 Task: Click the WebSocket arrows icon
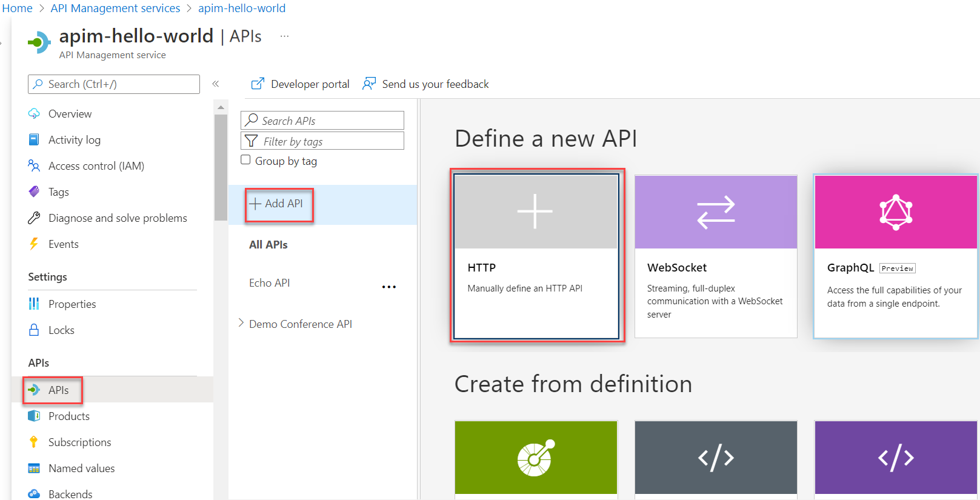716,212
